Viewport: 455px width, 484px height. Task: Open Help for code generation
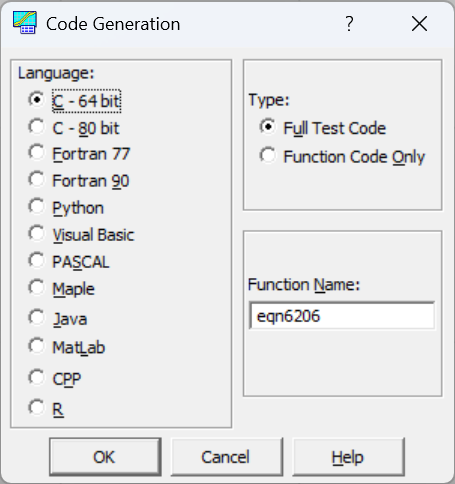pos(348,457)
